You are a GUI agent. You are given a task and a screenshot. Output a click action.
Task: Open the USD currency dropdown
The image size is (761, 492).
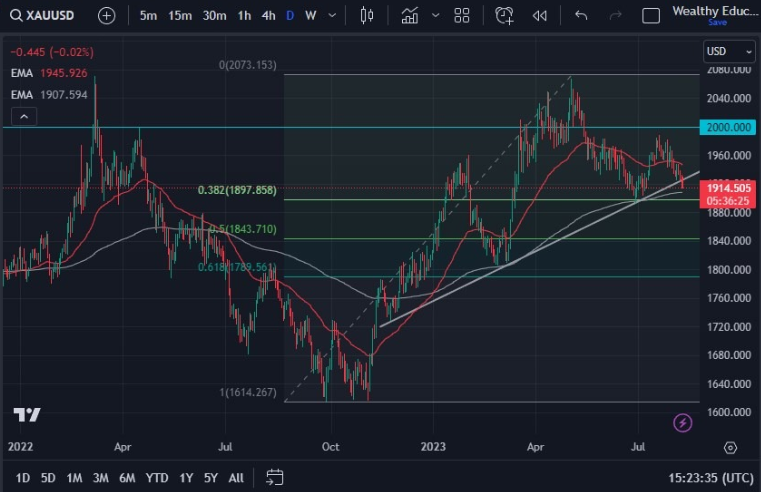(x=729, y=51)
